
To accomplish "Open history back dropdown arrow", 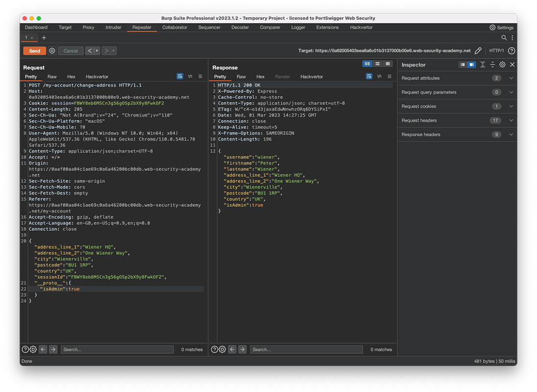I will coord(97,50).
